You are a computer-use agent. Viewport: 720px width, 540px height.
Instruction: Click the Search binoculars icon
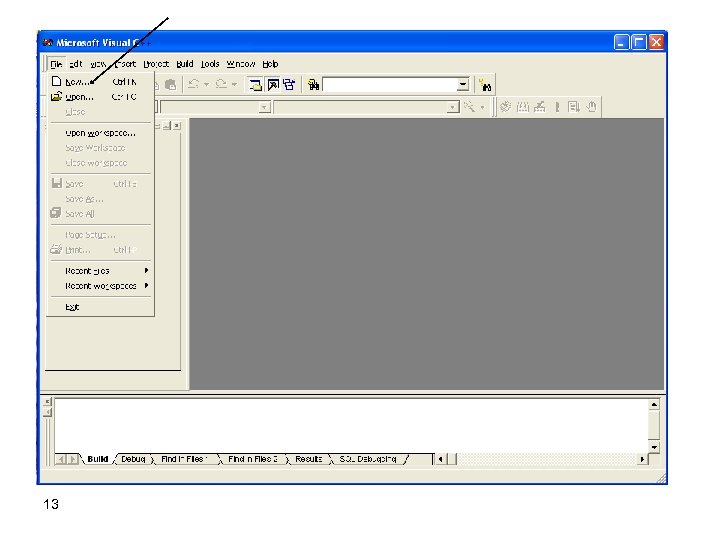coord(485,85)
